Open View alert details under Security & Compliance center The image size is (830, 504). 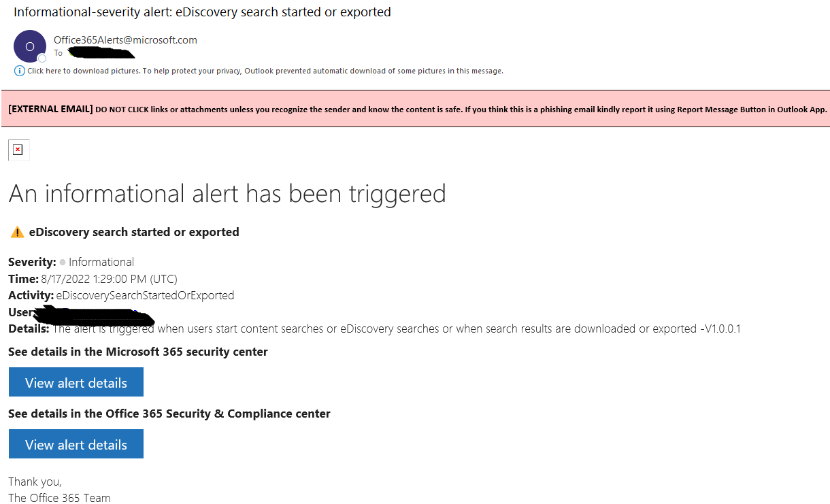click(x=76, y=444)
